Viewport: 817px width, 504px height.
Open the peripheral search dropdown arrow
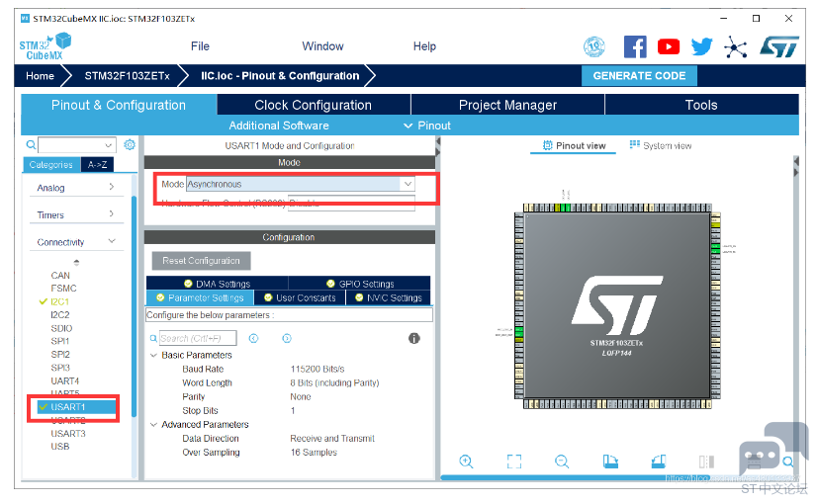click(x=108, y=145)
